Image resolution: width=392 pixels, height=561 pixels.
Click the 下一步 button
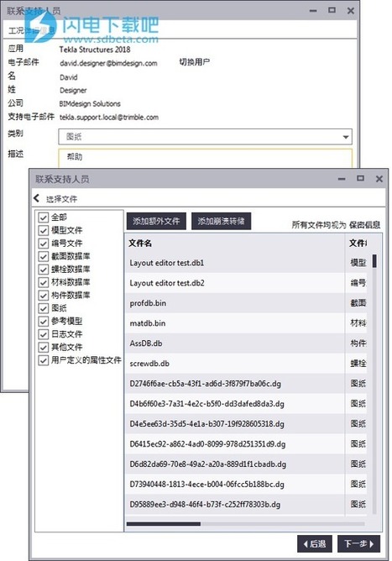click(358, 544)
